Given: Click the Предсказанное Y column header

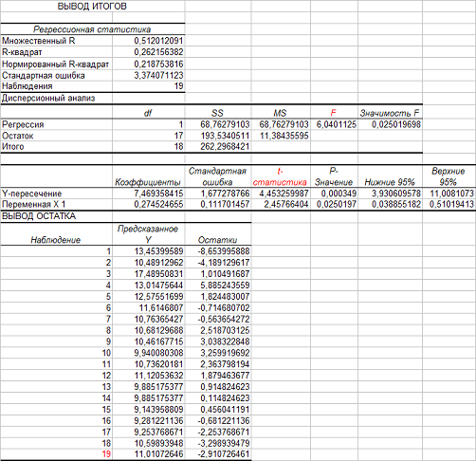Looking at the screenshot, I should click(x=148, y=234).
